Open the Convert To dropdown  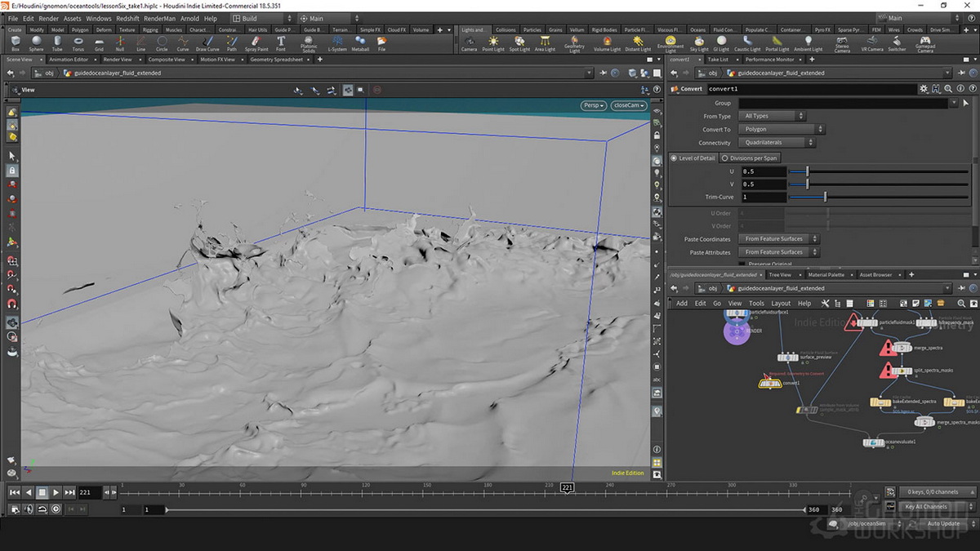[x=782, y=129]
